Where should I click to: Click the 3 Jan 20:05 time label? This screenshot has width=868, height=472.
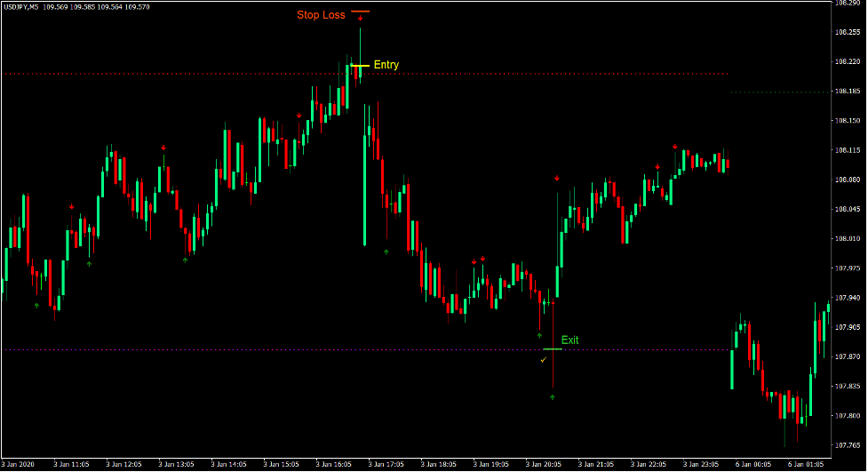544,464
